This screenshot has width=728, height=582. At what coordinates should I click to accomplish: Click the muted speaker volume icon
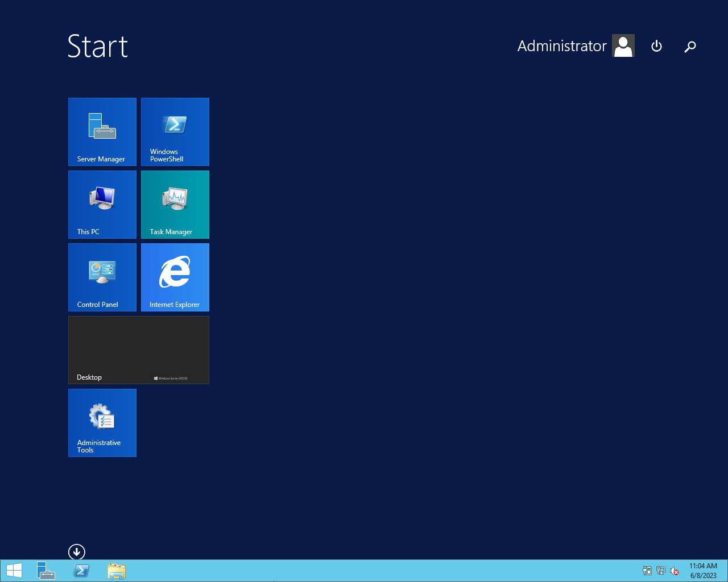tap(675, 571)
